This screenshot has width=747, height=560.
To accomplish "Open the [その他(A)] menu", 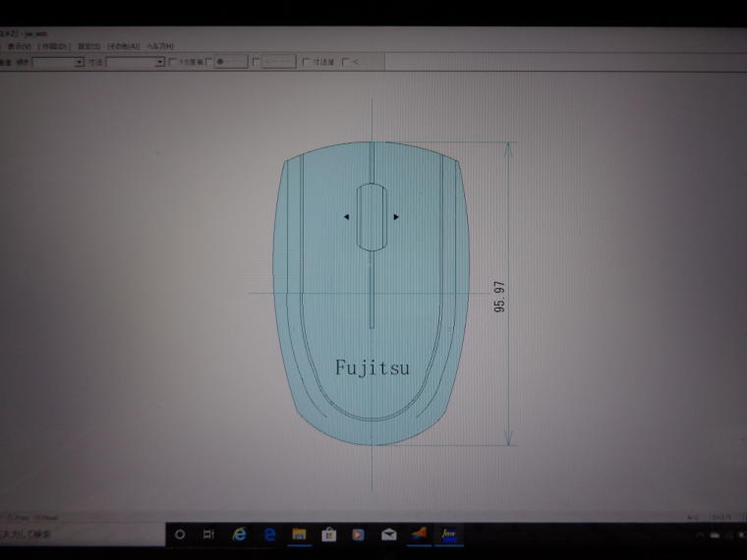I will pos(124,46).
